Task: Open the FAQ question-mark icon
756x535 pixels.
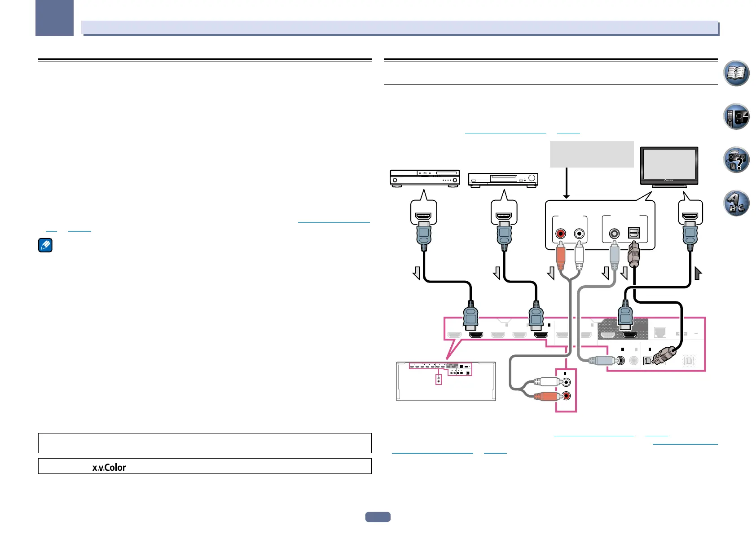Action: pyautogui.click(x=737, y=159)
